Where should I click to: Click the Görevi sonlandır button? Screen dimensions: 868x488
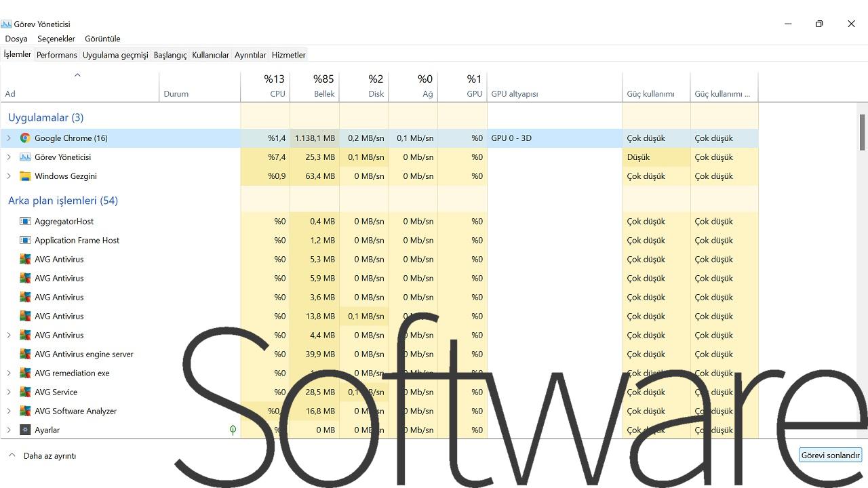tap(831, 455)
